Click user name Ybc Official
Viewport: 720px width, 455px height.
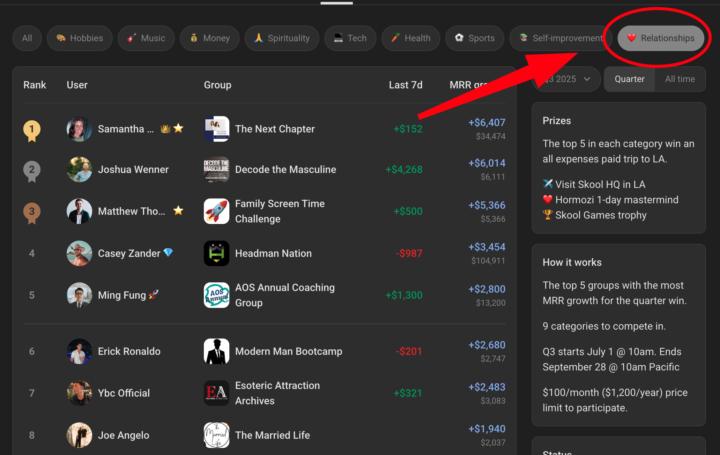coord(124,393)
